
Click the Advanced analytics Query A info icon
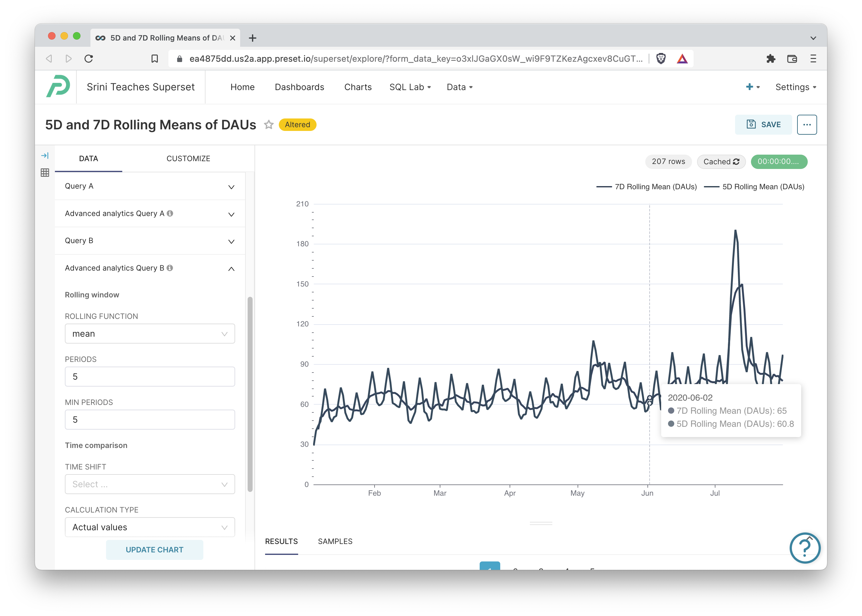(x=170, y=213)
